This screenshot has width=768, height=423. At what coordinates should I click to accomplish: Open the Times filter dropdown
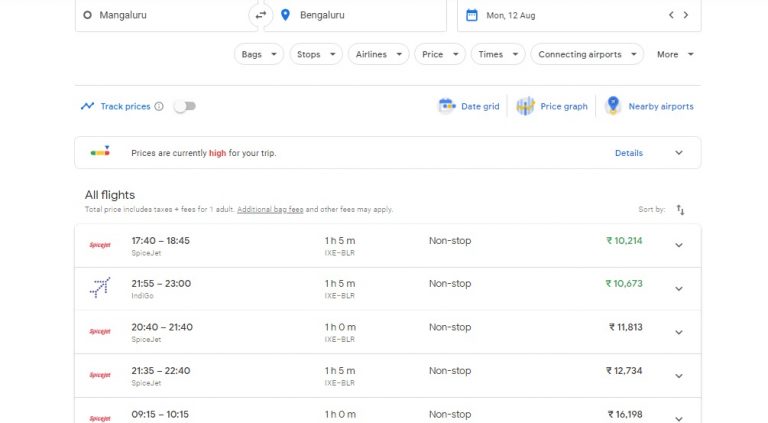tap(498, 54)
